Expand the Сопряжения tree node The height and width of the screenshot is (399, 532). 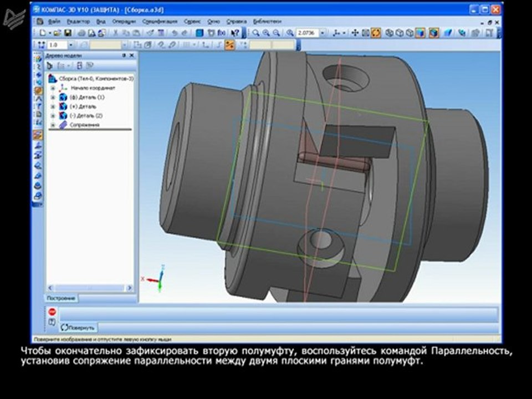pyautogui.click(x=53, y=125)
